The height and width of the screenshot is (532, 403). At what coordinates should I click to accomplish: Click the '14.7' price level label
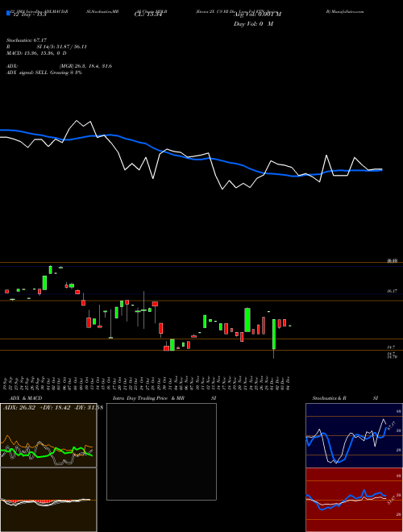click(390, 347)
